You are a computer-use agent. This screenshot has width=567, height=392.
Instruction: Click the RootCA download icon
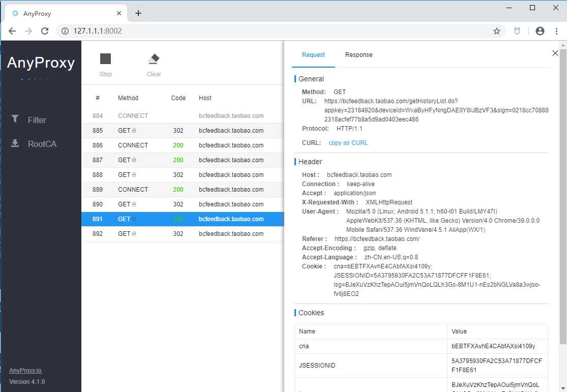click(15, 143)
